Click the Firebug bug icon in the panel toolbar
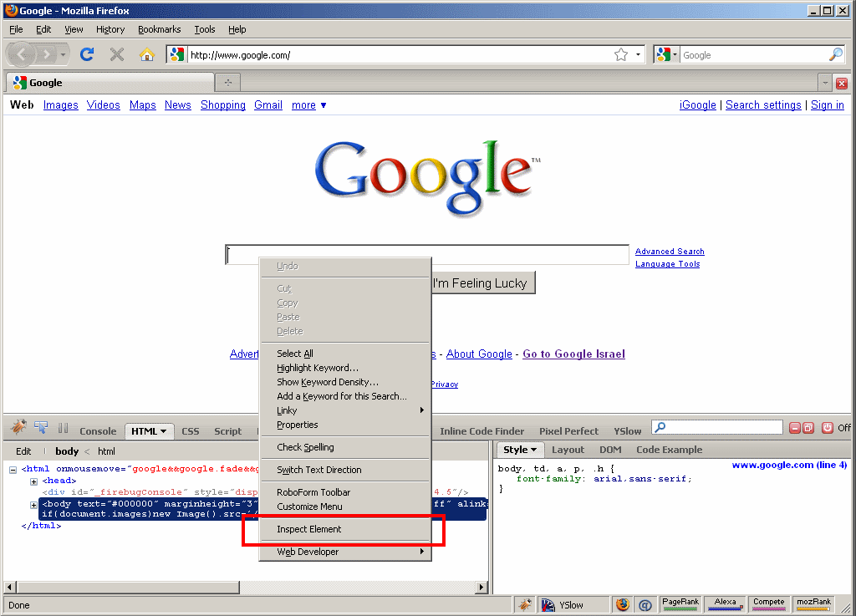This screenshot has height=616, width=856. (18, 428)
